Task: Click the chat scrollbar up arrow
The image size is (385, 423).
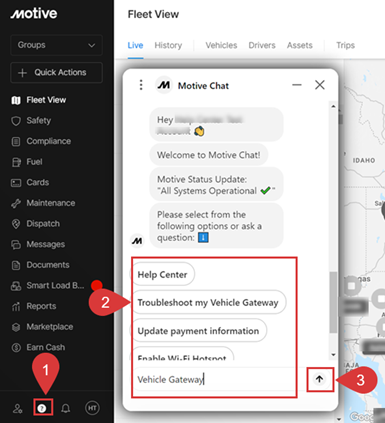Action: click(x=333, y=106)
